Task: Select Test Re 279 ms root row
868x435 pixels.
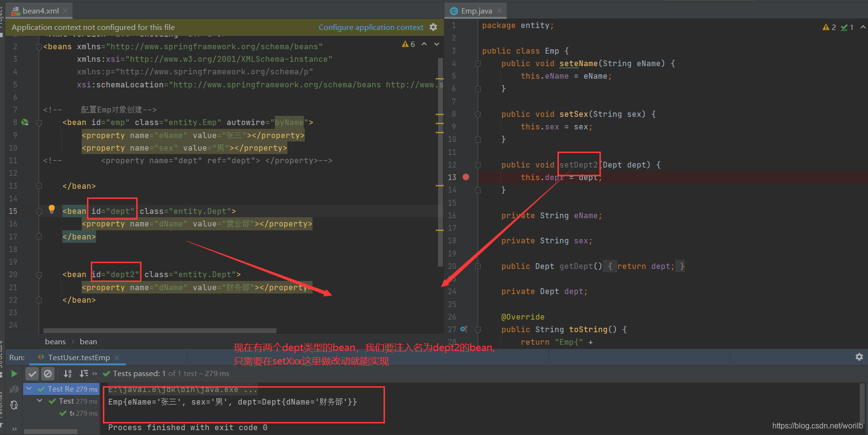Action: click(x=61, y=389)
